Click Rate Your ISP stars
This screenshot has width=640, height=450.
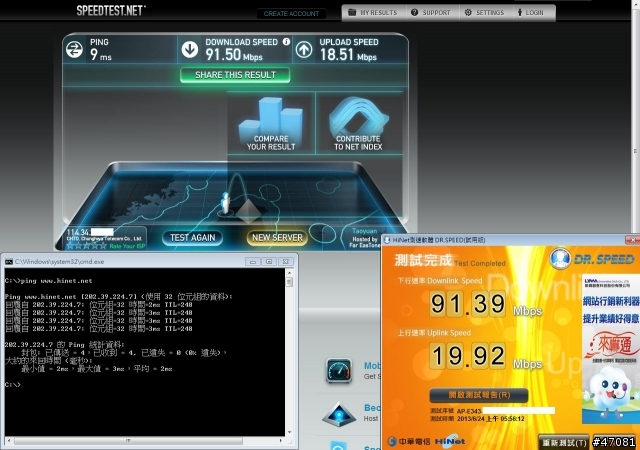pos(87,245)
